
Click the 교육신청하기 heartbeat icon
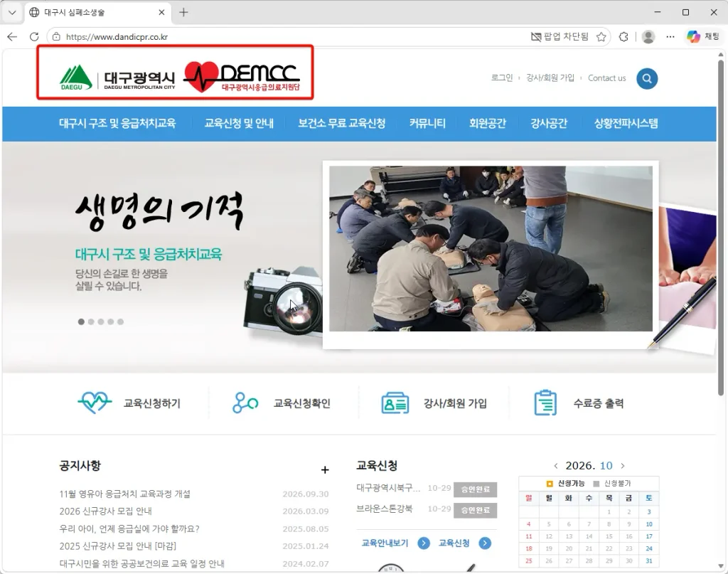click(x=95, y=403)
